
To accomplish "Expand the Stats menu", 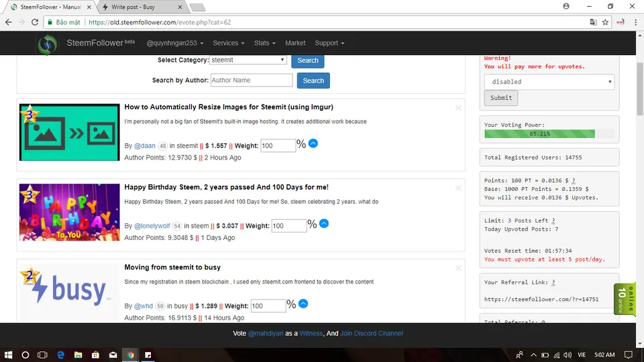I will pos(264,43).
